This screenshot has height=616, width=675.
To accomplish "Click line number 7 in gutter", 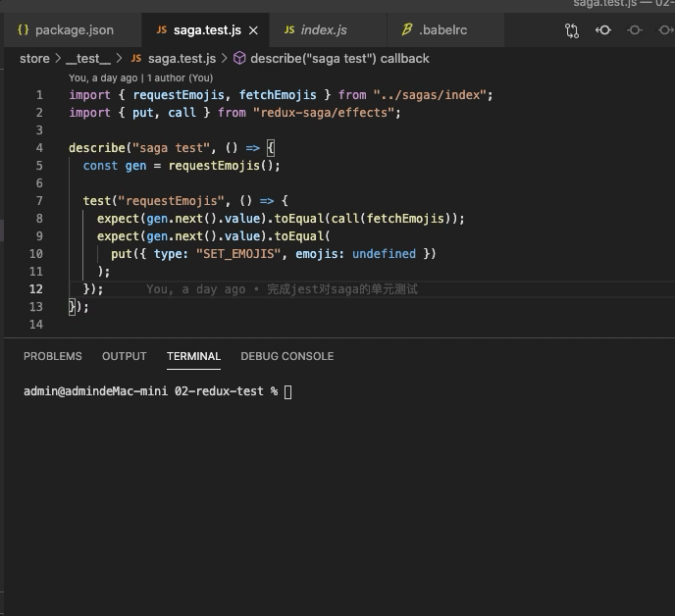I will tap(39, 201).
